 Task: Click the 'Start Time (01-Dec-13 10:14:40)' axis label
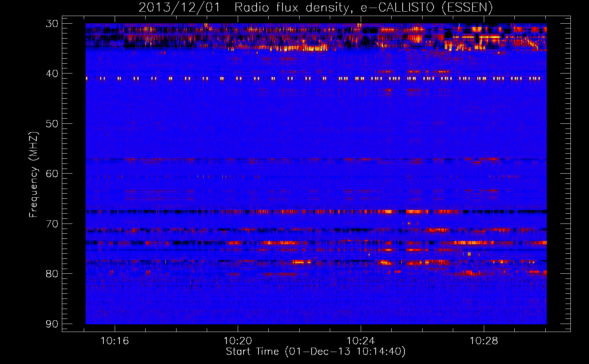tap(316, 352)
